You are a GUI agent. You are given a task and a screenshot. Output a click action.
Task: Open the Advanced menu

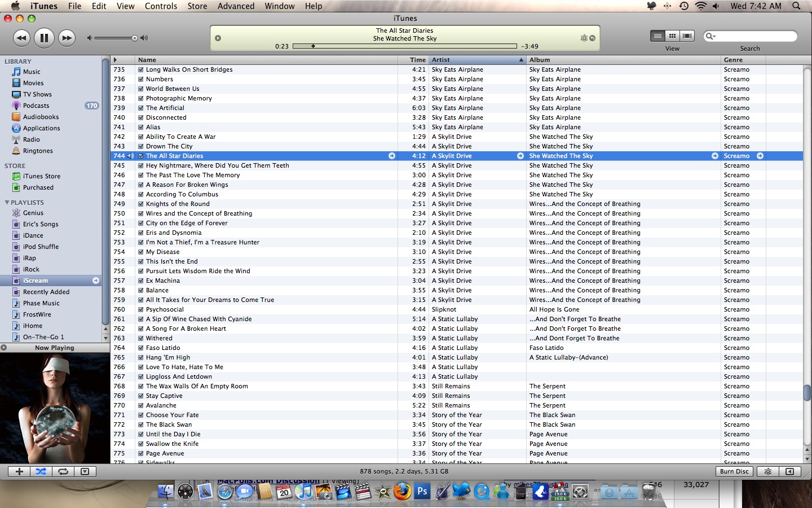[236, 6]
